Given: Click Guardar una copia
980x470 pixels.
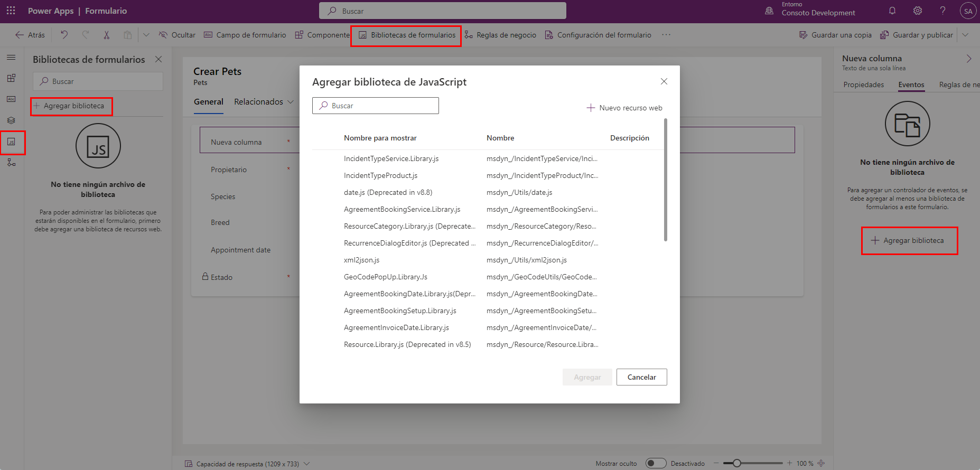Looking at the screenshot, I should click(x=835, y=35).
